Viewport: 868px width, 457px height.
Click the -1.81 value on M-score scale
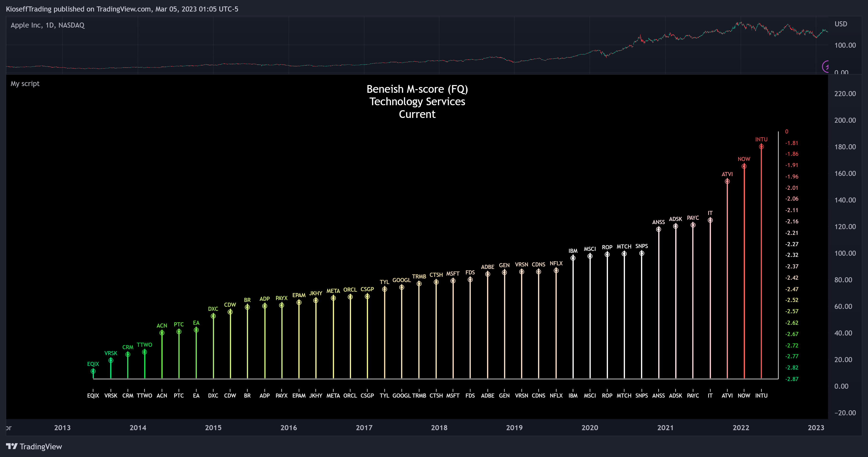click(792, 143)
